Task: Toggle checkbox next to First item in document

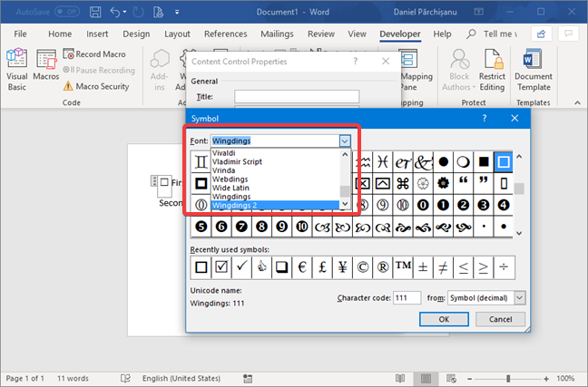Action: (x=164, y=182)
